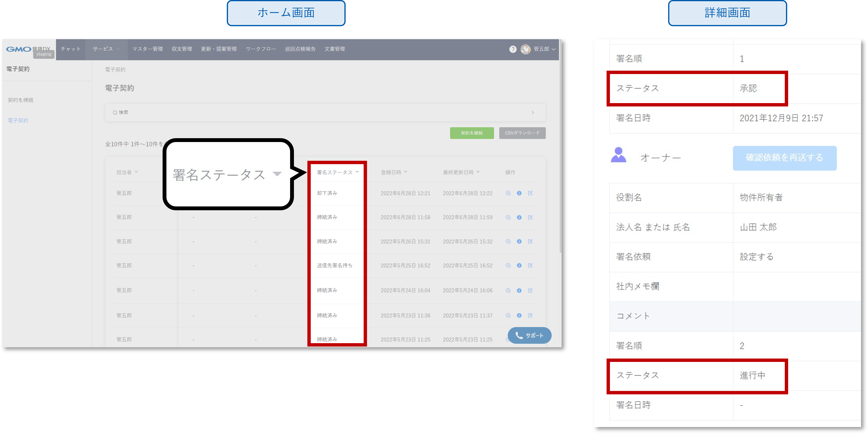868x434 pixels.
Task: Click the magnifier icon in the 2022年5月23日 11:36 row
Action: (508, 316)
